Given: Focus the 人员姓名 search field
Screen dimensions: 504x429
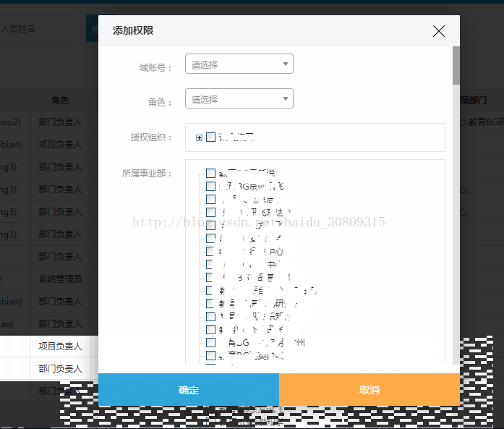Looking at the screenshot, I should (x=36, y=29).
